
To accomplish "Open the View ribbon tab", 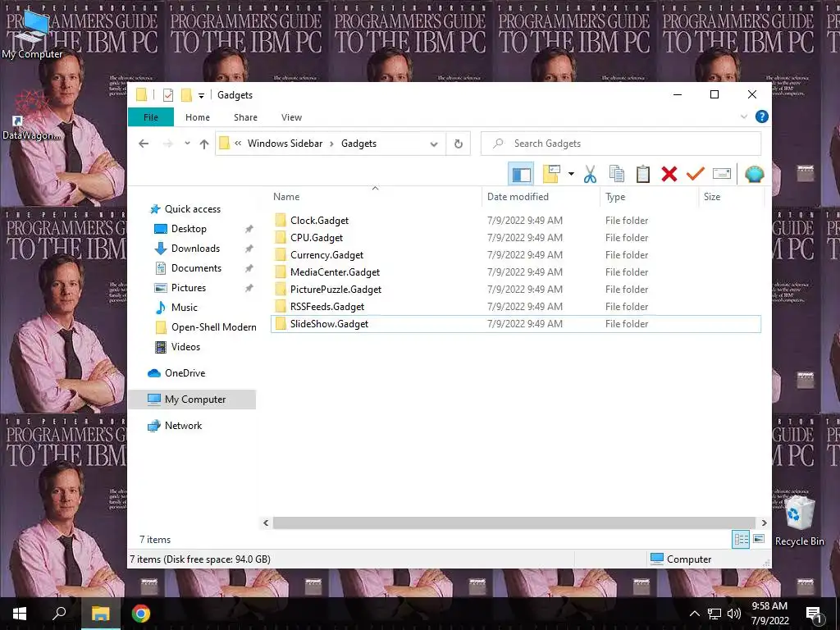I will (x=291, y=117).
